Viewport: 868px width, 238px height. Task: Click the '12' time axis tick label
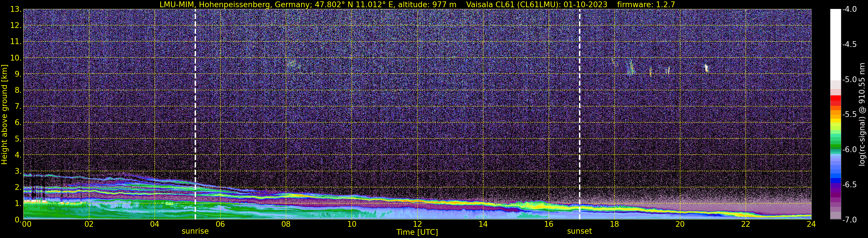pyautogui.click(x=417, y=224)
